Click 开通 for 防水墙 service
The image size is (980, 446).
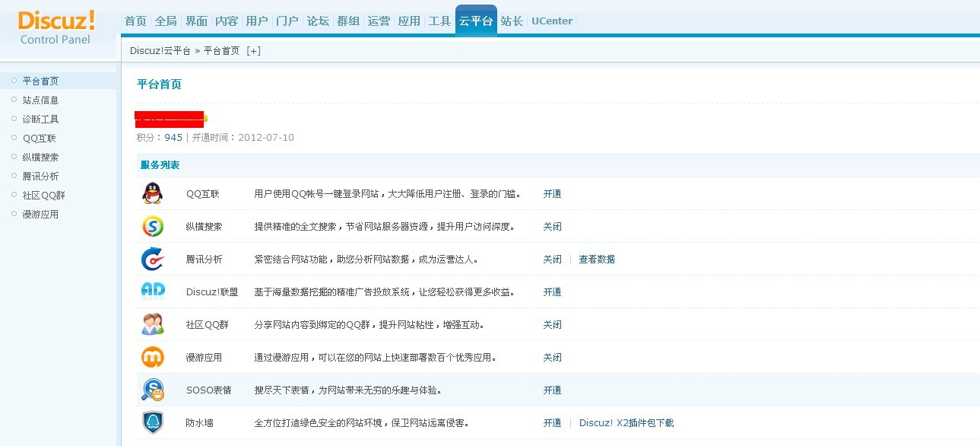coord(552,422)
